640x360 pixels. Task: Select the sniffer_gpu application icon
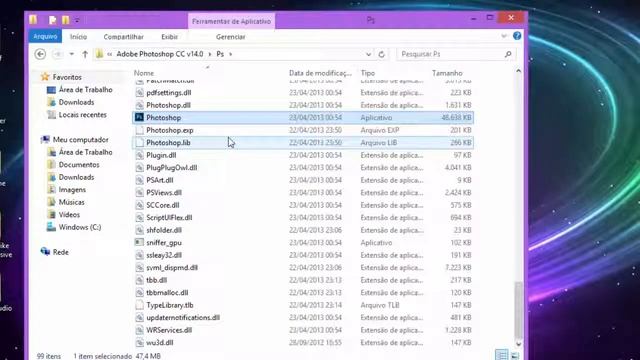click(139, 242)
